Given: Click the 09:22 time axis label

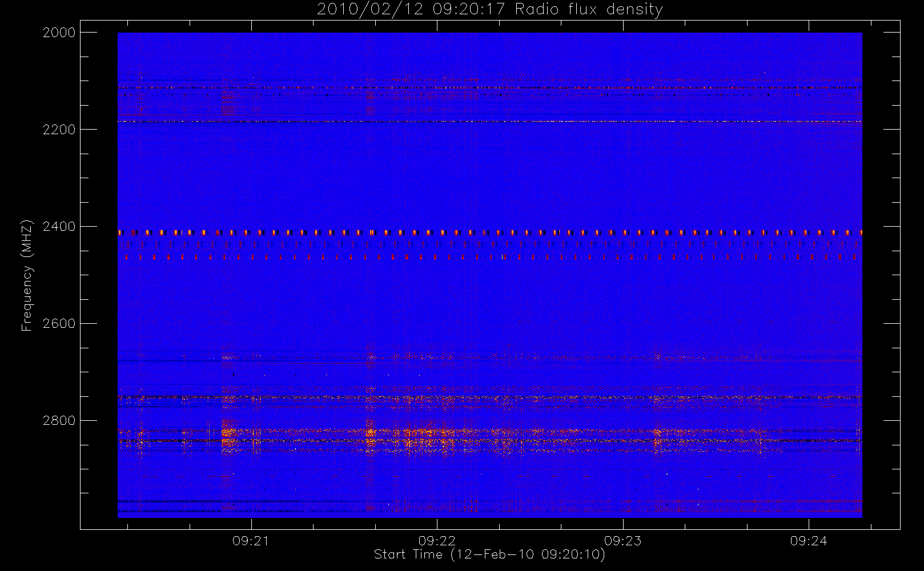Looking at the screenshot, I should tap(437, 541).
